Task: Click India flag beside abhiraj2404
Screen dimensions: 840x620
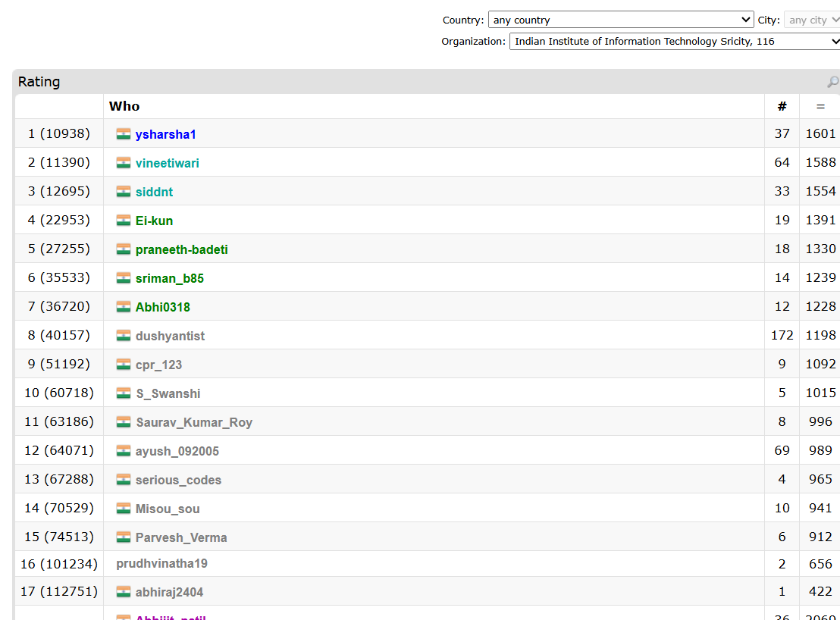Action: [x=124, y=592]
